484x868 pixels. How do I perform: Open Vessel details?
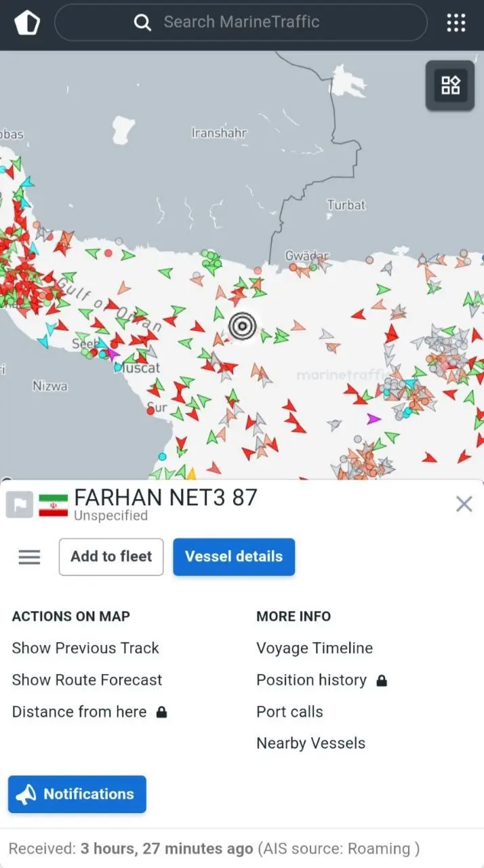pyautogui.click(x=234, y=557)
